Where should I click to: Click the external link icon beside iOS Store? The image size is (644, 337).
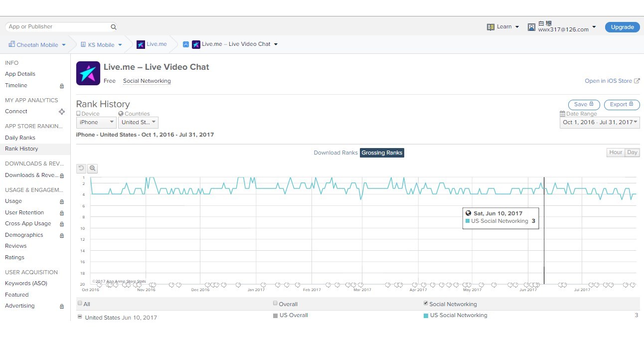(x=637, y=81)
